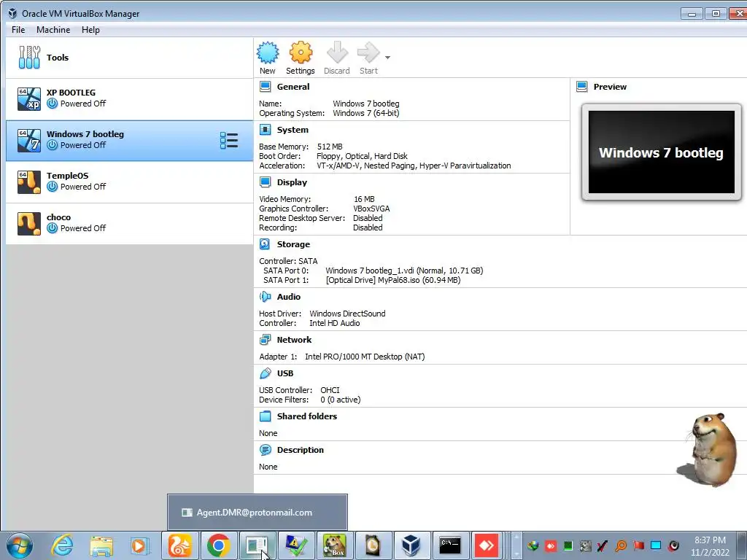Launch Internet Explorer from taskbar
The image size is (747, 560).
pyautogui.click(x=63, y=545)
